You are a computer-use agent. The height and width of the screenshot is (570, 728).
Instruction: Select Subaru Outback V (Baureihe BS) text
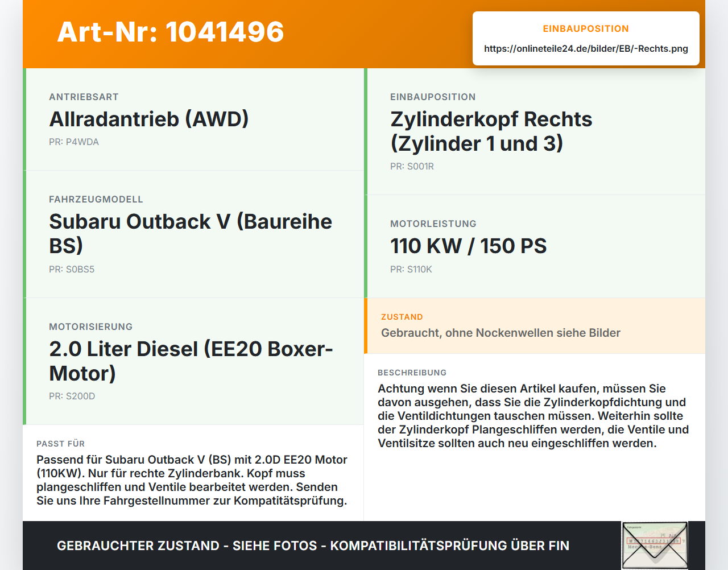191,233
